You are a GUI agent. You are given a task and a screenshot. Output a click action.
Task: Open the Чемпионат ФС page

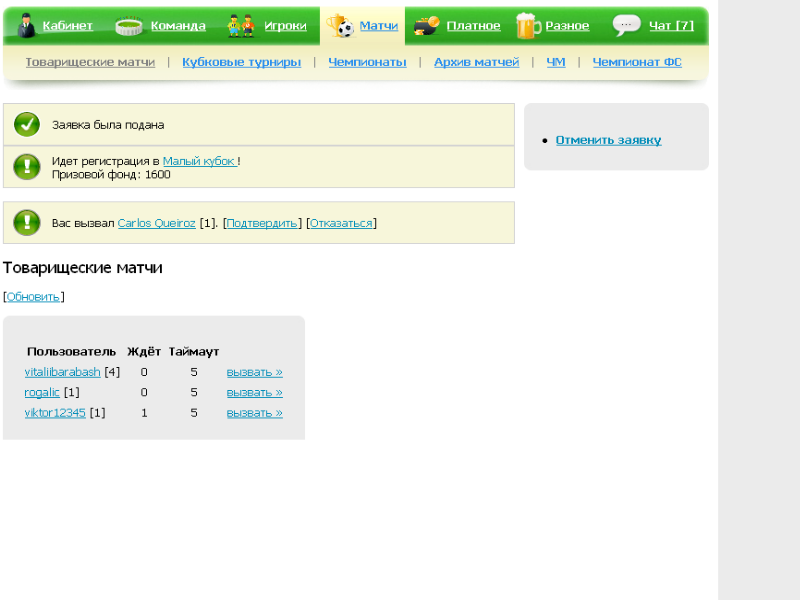point(637,62)
